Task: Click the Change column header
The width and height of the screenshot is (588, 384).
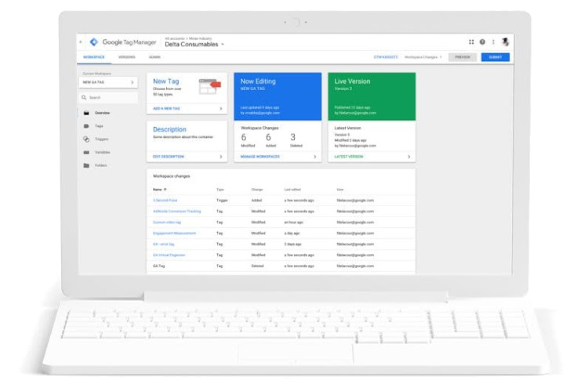Action: (257, 190)
